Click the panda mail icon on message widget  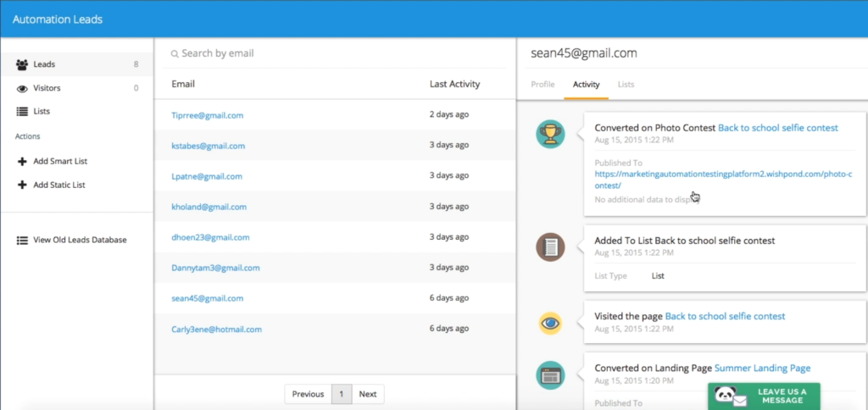coord(731,396)
